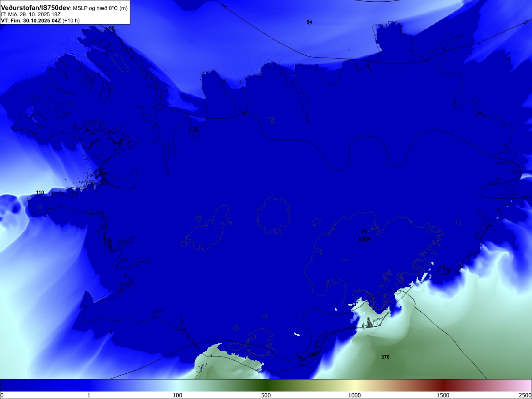Viewport: 532px width, 399px height.
Task: Click the colorbar label 100
Action: [177, 395]
